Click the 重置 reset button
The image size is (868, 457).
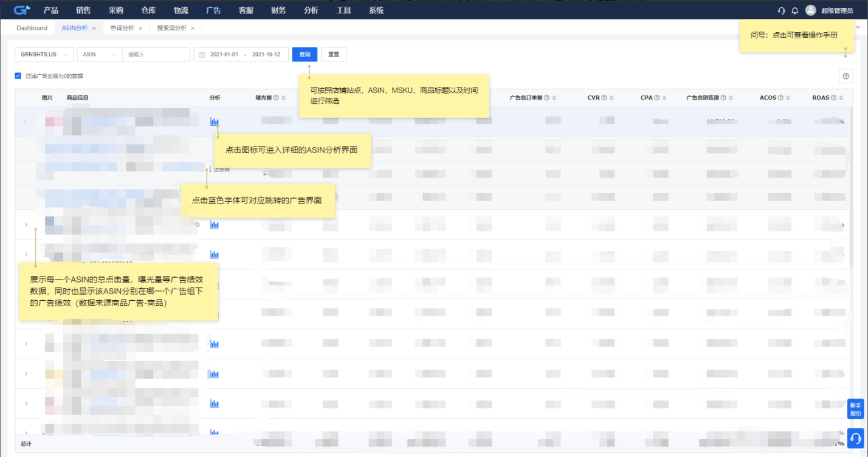click(x=333, y=55)
